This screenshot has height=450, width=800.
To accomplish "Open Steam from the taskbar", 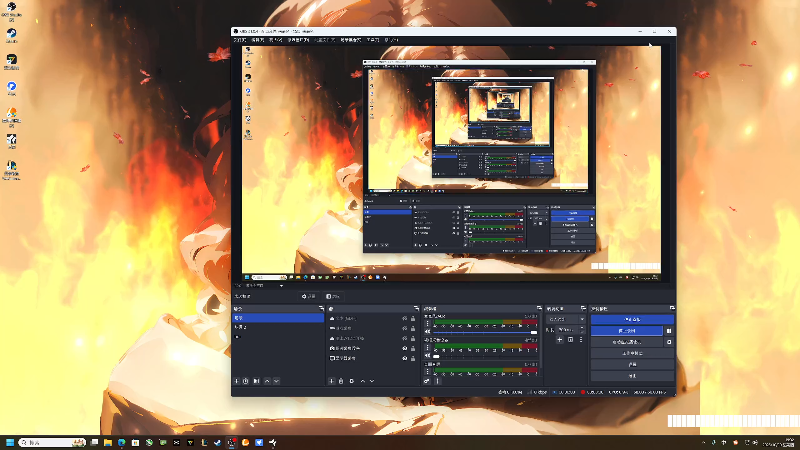I will click(x=218, y=442).
